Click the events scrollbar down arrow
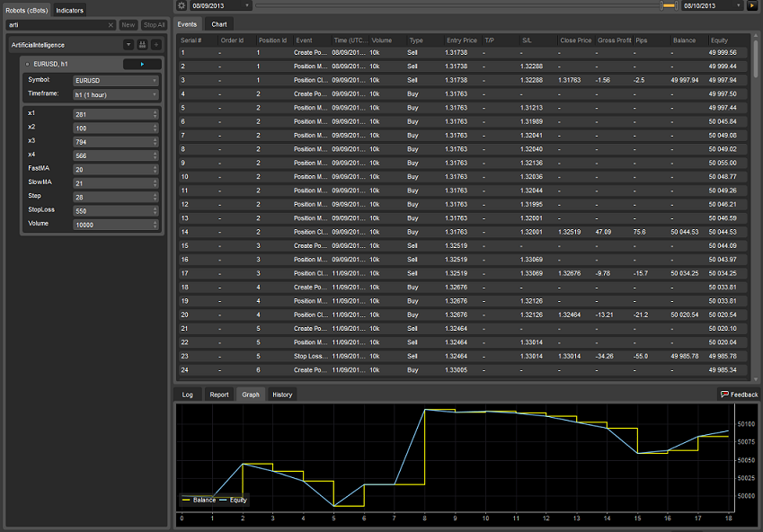Image resolution: width=763 pixels, height=532 pixels. click(x=756, y=379)
